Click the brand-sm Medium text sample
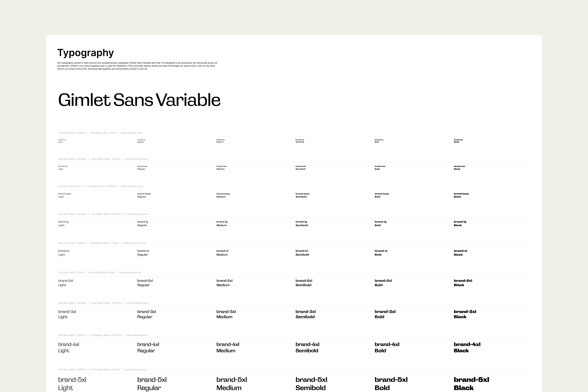588x392 pixels. click(x=221, y=168)
